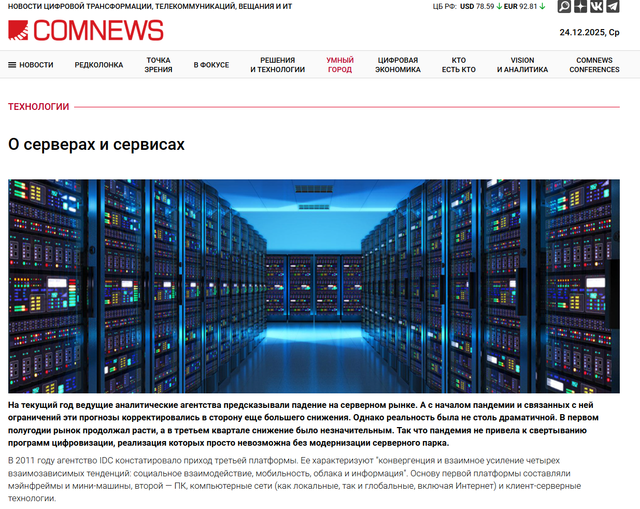Open the Dzen star social icon

[580, 6]
